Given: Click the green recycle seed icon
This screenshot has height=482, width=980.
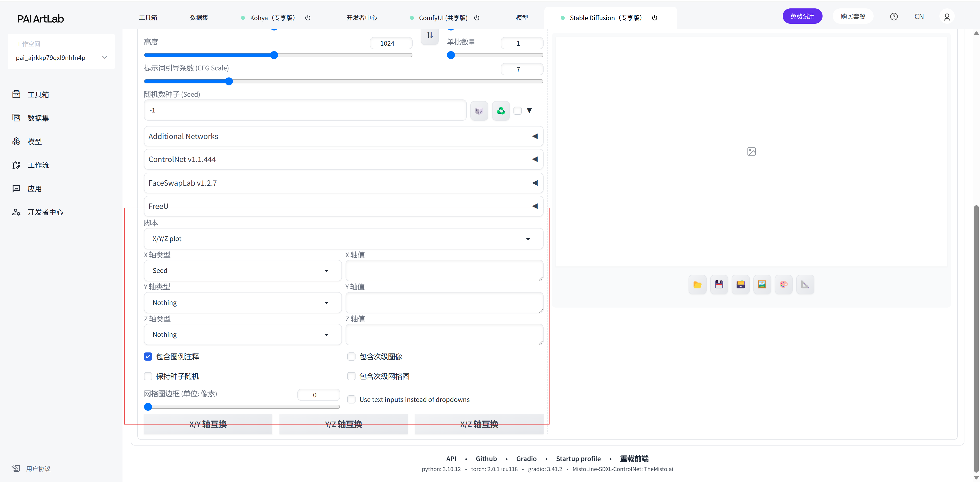Looking at the screenshot, I should [x=501, y=111].
